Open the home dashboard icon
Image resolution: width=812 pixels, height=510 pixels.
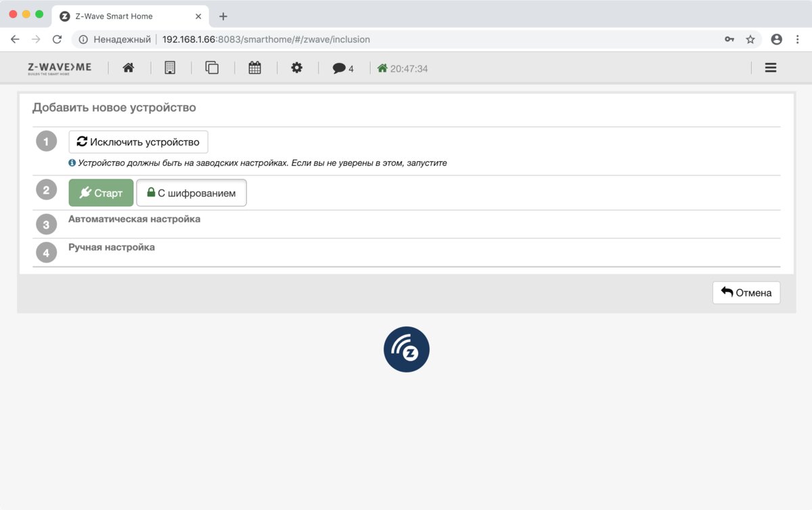click(128, 68)
